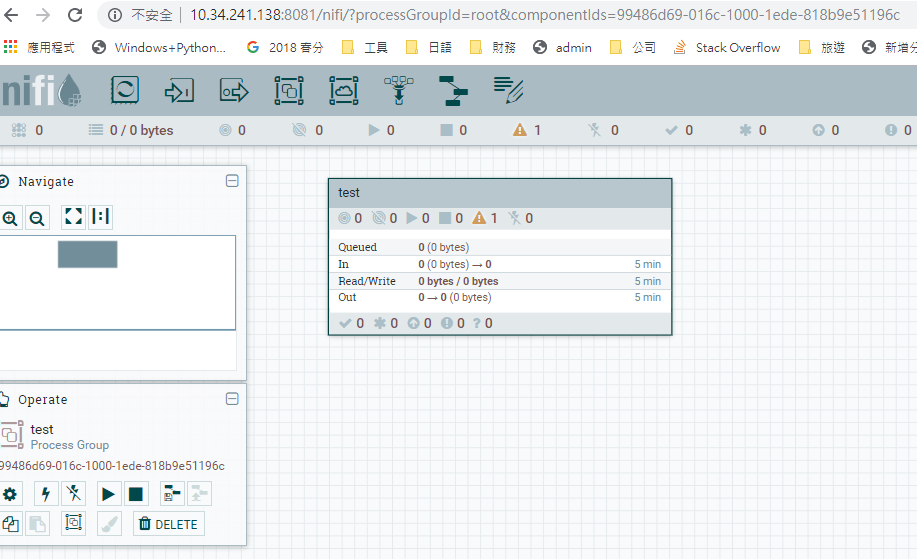The height and width of the screenshot is (559, 917).
Task: Fit the flow to screen
Action: 73,217
